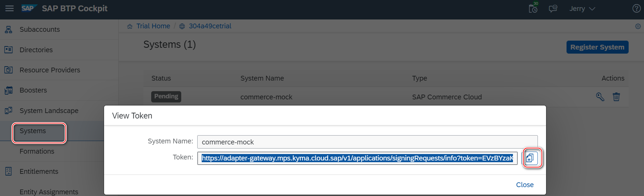Click the Actions column header
The width and height of the screenshot is (644, 196).
pos(613,78)
